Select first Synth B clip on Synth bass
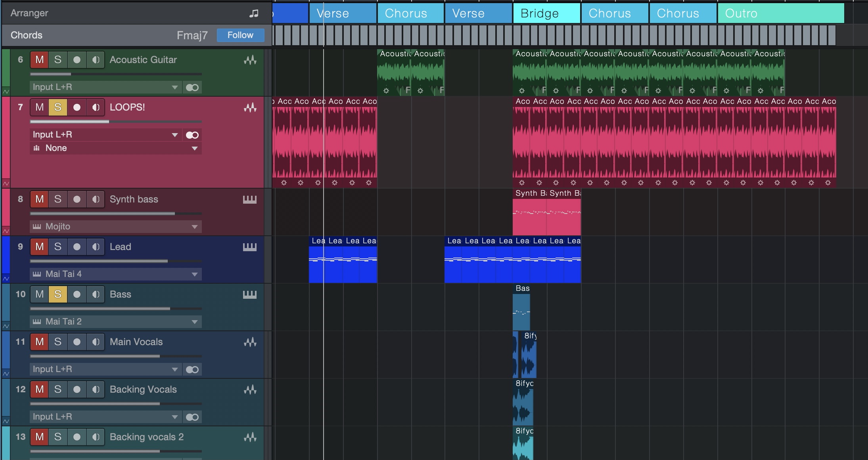 tap(530, 212)
